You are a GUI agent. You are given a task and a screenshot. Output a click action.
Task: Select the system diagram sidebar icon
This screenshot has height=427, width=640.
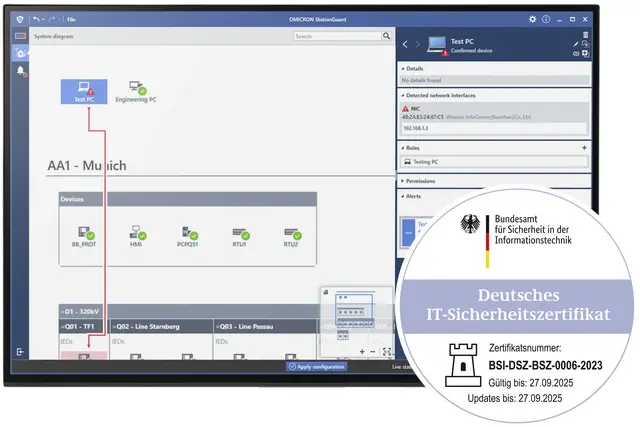point(20,53)
